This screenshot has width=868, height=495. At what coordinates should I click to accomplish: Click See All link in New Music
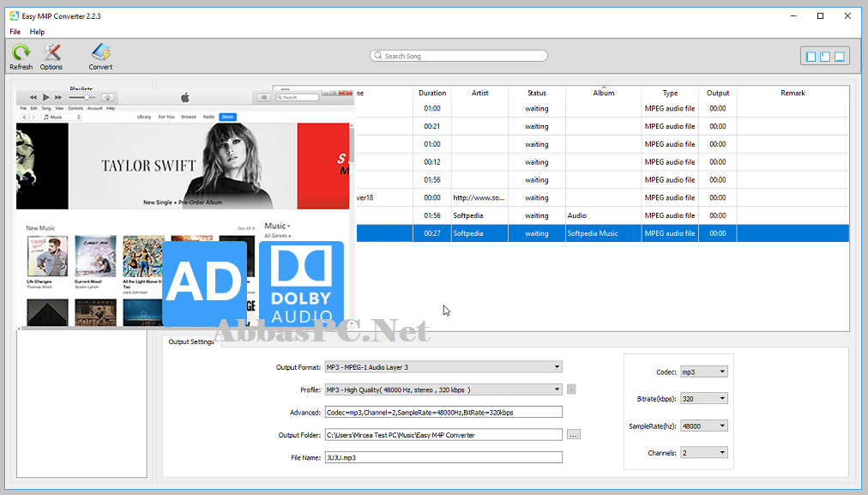pyautogui.click(x=246, y=228)
